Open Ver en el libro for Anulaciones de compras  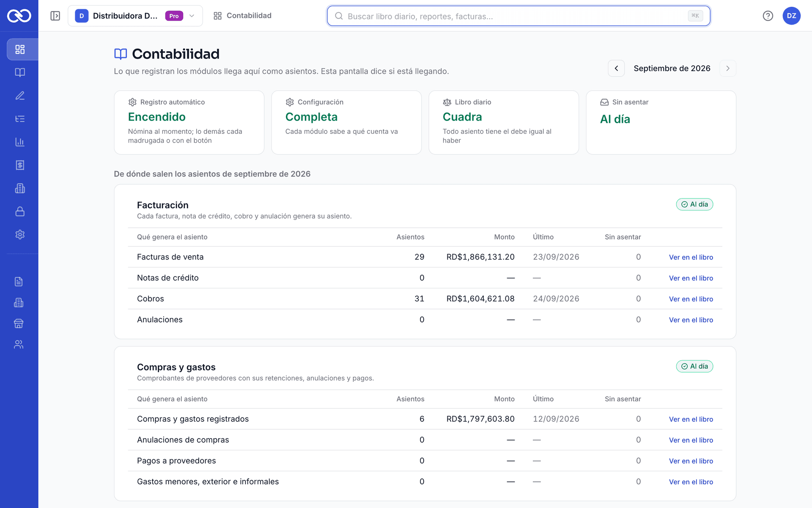[691, 440]
